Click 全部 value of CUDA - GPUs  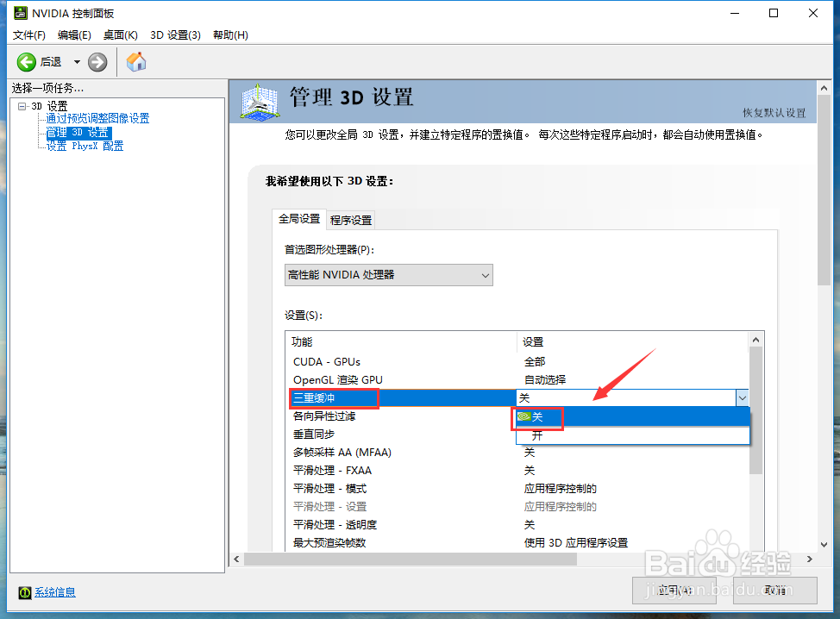click(x=535, y=362)
